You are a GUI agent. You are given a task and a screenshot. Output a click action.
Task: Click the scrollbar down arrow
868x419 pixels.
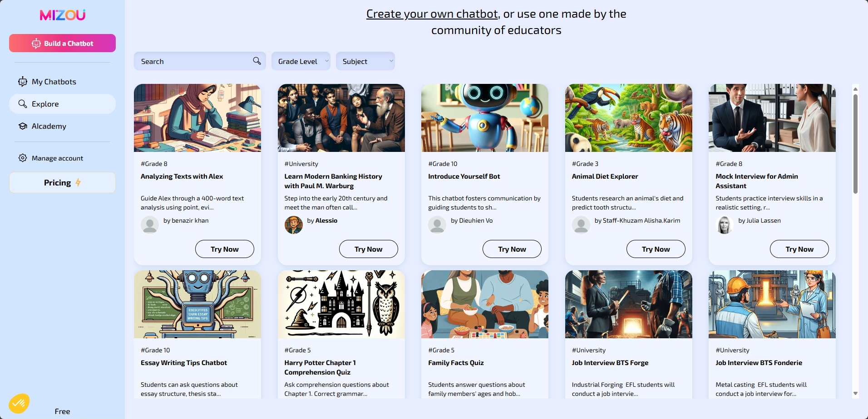tap(855, 394)
